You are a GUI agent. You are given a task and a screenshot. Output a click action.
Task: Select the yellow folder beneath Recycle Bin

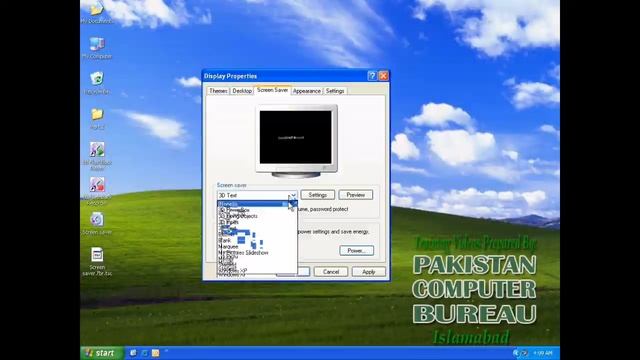pyautogui.click(x=97, y=118)
